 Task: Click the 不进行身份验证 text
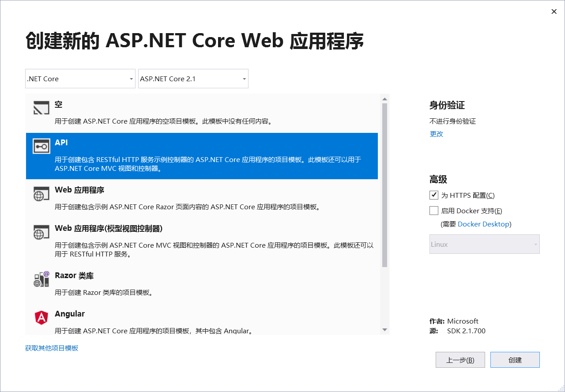tap(453, 121)
